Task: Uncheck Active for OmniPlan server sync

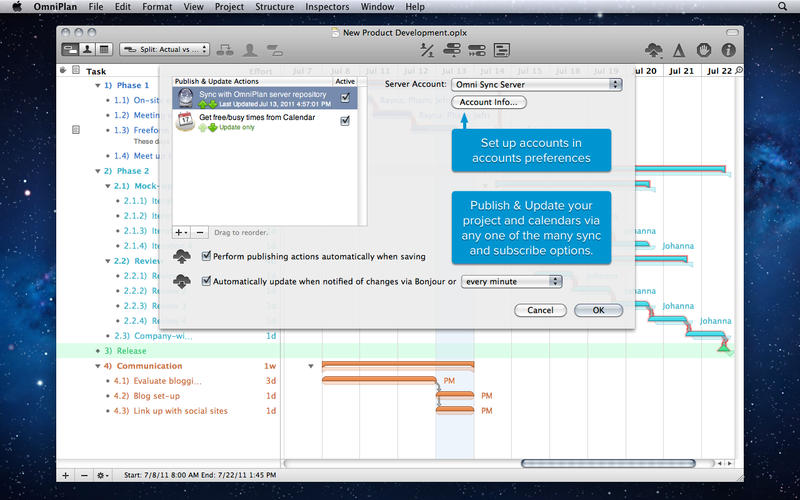Action: (345, 97)
